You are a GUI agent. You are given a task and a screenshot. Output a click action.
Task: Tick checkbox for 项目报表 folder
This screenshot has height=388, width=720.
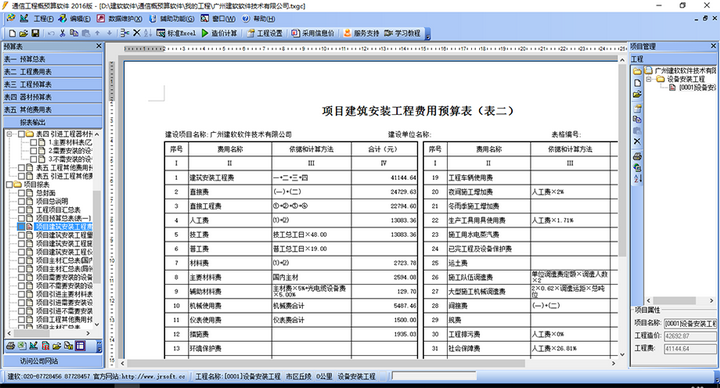pyautogui.click(x=9, y=185)
